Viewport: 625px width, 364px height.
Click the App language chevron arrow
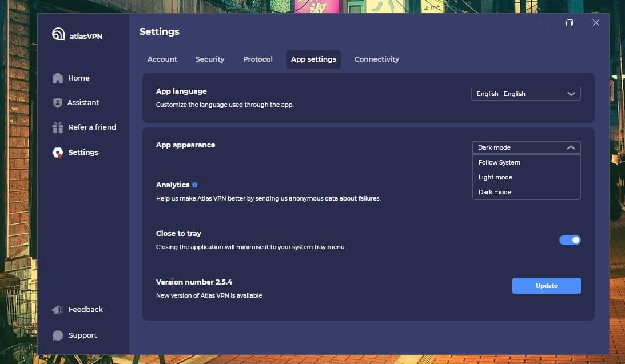[x=571, y=94]
